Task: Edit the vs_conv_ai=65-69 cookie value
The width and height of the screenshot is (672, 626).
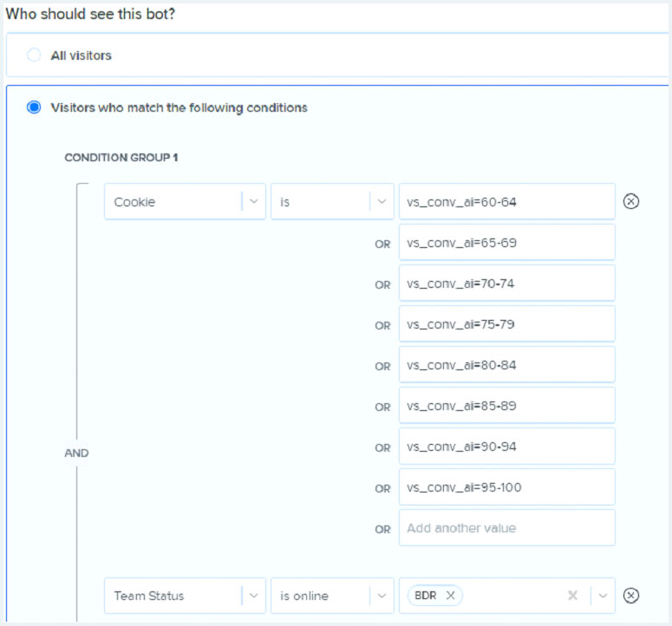Action: [506, 243]
